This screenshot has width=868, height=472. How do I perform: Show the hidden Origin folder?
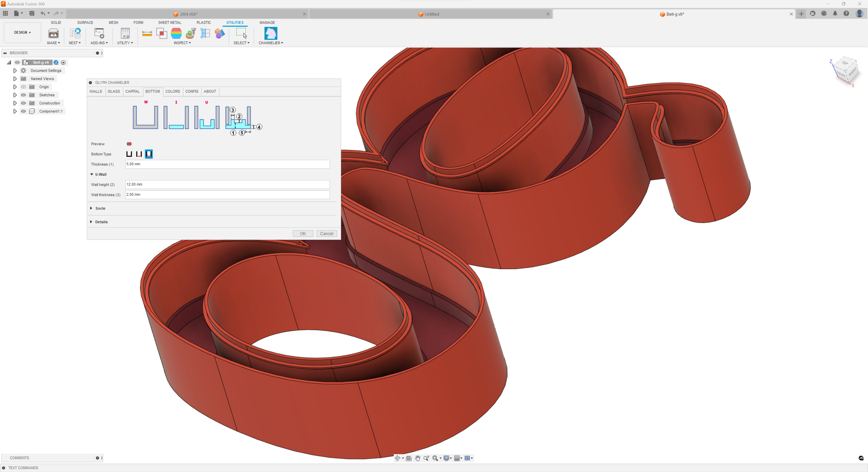click(x=23, y=87)
